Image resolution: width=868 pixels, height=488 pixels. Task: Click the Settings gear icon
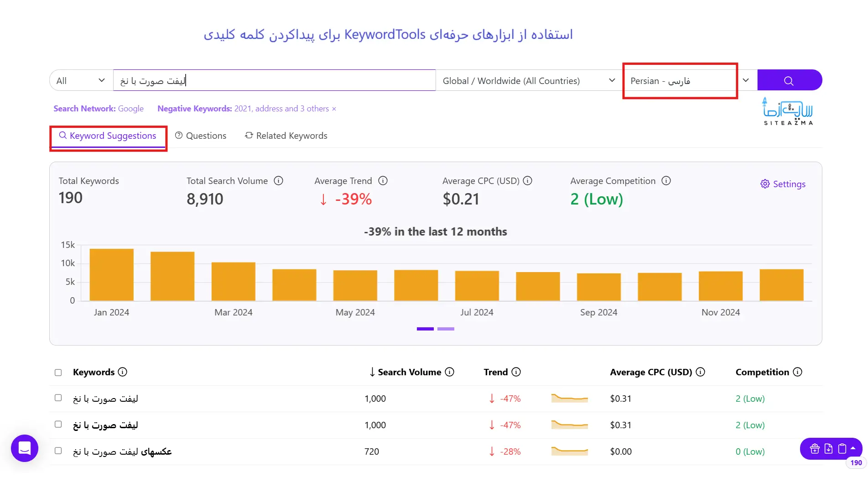pos(765,184)
